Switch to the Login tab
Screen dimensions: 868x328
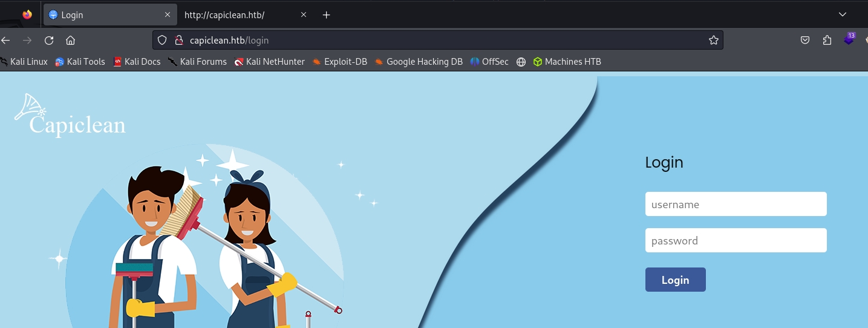coord(110,15)
